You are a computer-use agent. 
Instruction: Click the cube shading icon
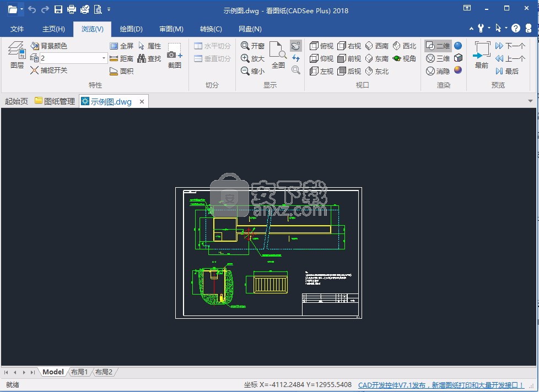pos(458,58)
